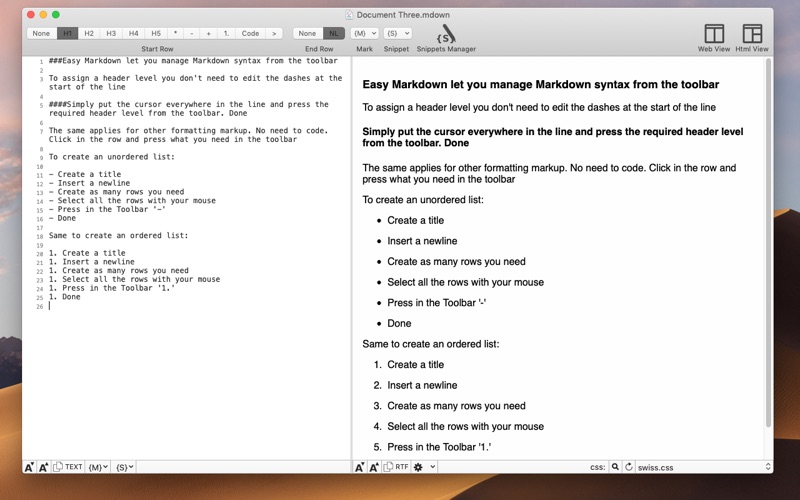This screenshot has width=800, height=500.
Task: Click the document icon in title bar
Action: (349, 15)
